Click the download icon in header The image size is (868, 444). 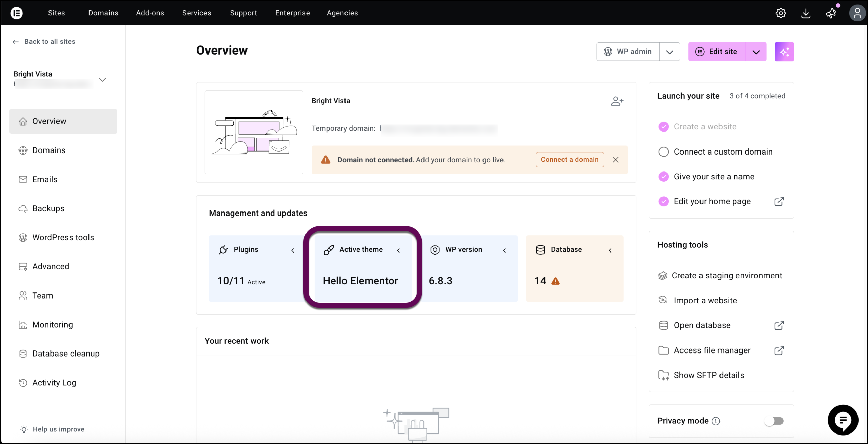click(x=806, y=13)
